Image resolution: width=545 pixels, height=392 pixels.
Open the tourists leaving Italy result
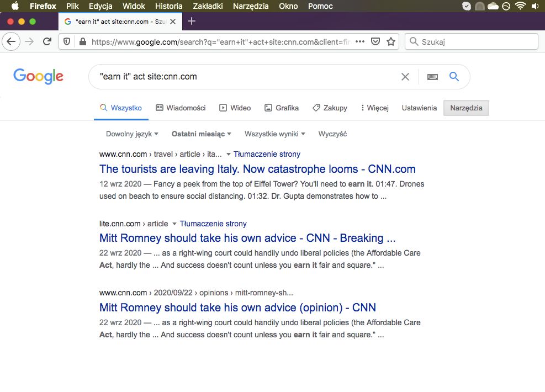coord(257,169)
